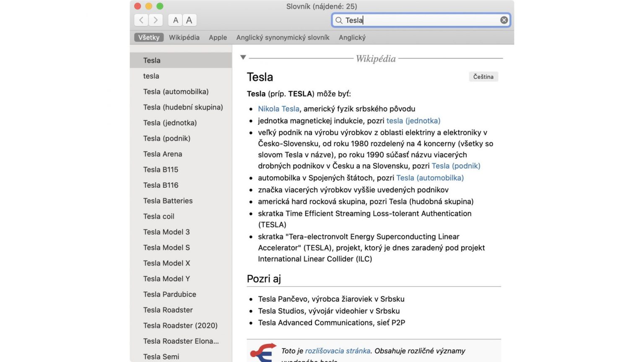Collapse the Wikipédia section triangle
The height and width of the screenshot is (362, 644).
[243, 57]
